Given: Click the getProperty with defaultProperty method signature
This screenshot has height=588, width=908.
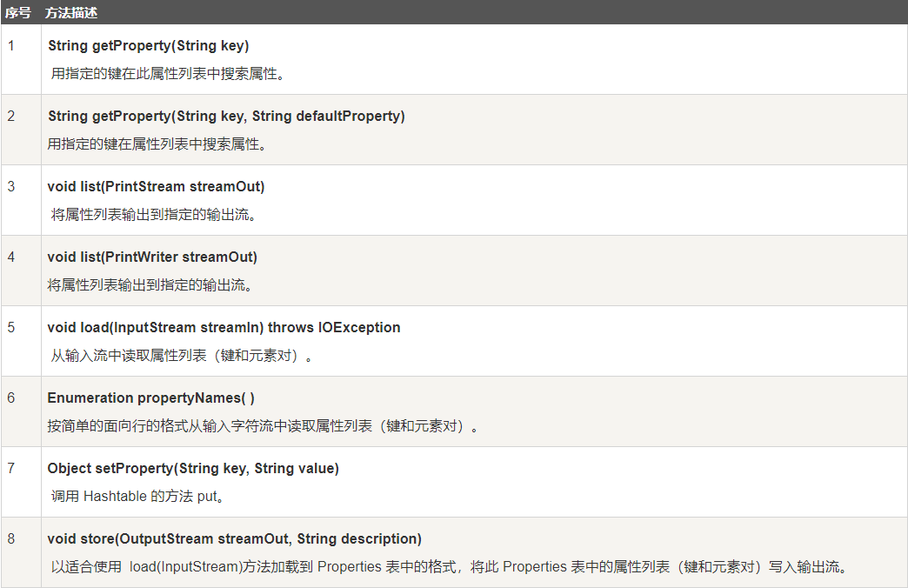Looking at the screenshot, I should pyautogui.click(x=226, y=117).
